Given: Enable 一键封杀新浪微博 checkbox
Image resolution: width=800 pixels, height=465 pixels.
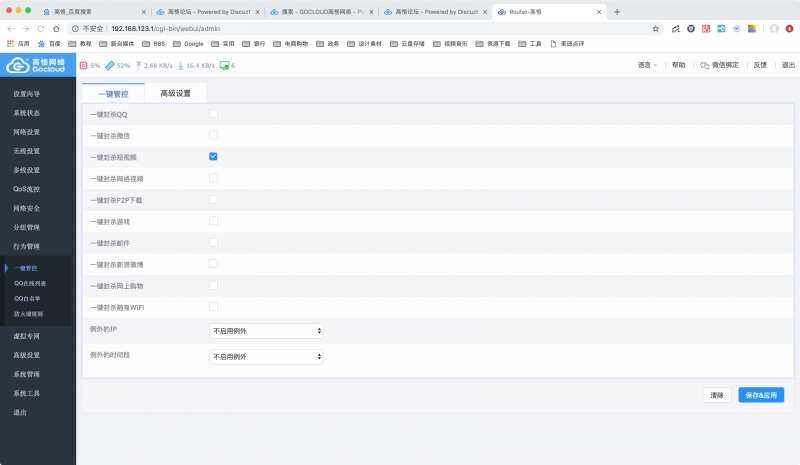Looking at the screenshot, I should coord(213,264).
